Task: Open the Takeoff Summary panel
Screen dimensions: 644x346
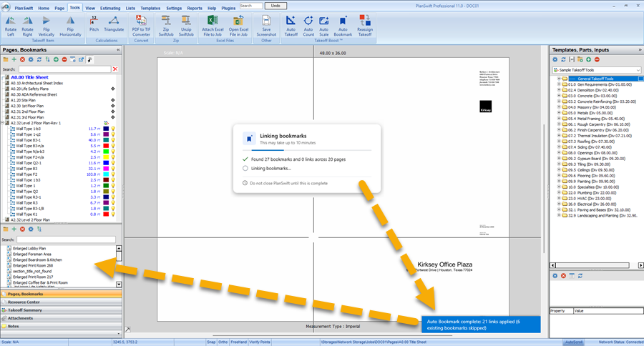Action: point(62,310)
